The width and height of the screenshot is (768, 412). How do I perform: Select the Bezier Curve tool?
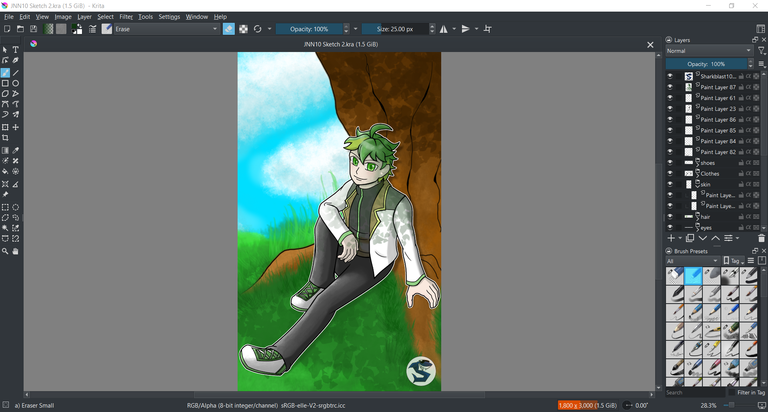tap(5, 104)
